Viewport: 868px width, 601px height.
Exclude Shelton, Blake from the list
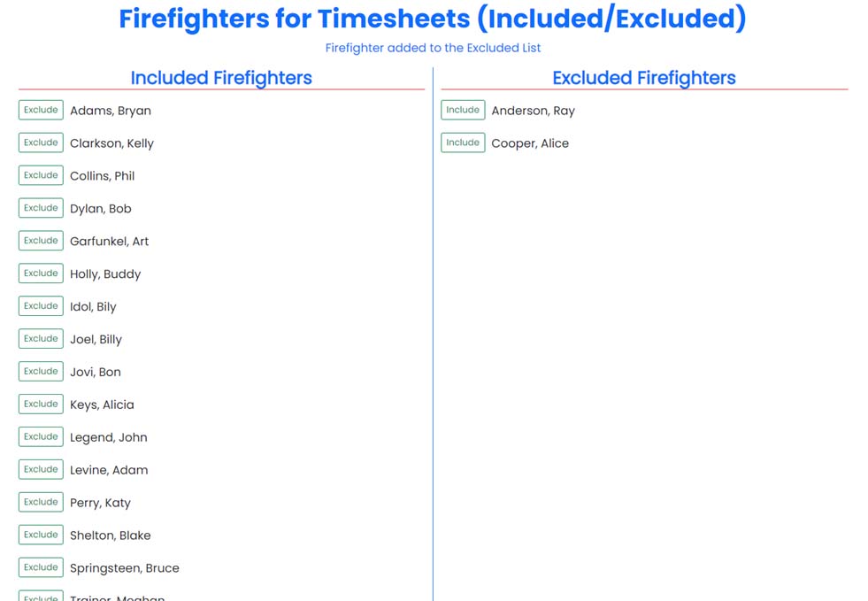(x=40, y=535)
